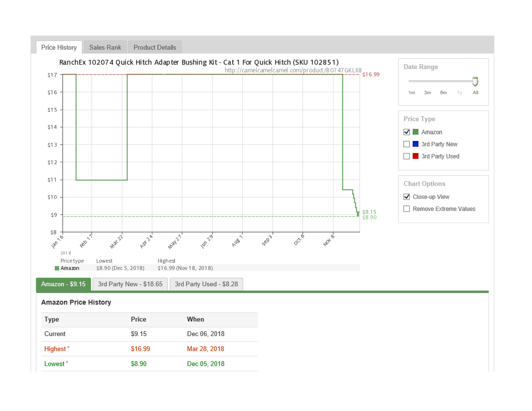The height and width of the screenshot is (411, 532).
Task: Set date range to 1m
Action: tap(412, 92)
